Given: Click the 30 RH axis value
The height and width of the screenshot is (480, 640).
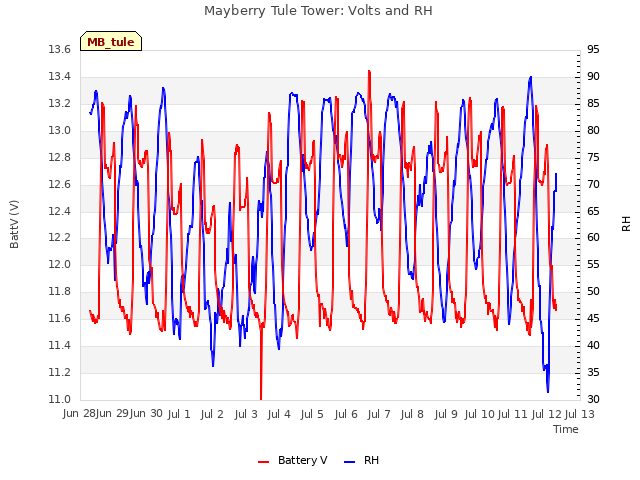Looking at the screenshot, I should [593, 400].
